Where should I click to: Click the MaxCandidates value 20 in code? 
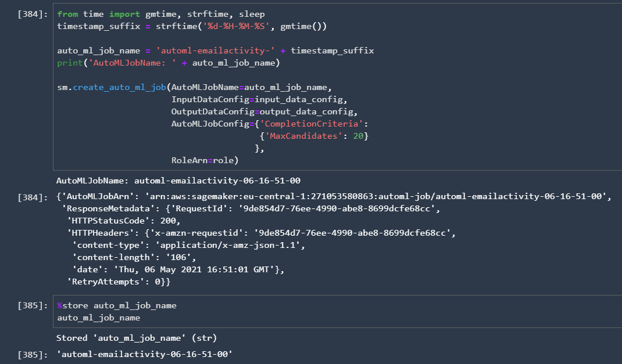(x=358, y=136)
